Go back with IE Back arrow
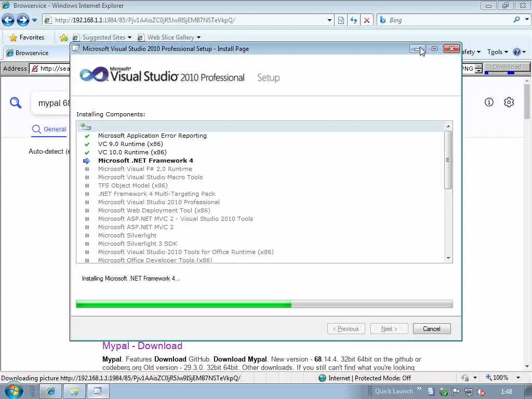 pos(8,20)
